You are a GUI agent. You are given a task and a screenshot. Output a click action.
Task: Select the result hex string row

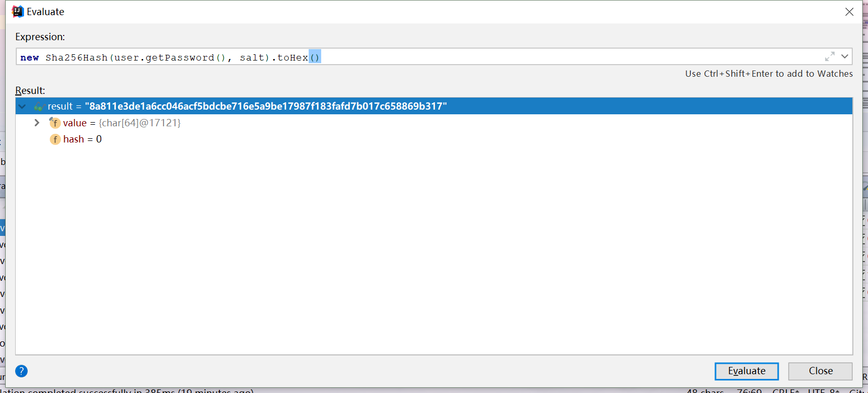(434, 106)
